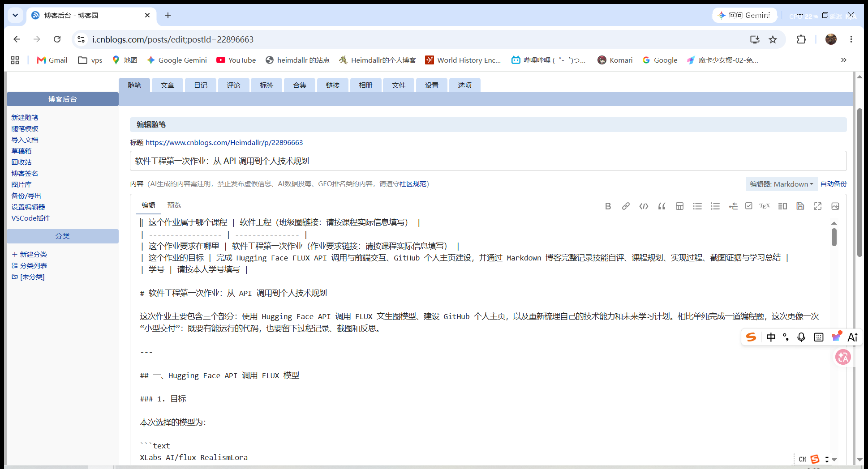This screenshot has height=469, width=868.
Task: Insert an unordered bullet list
Action: (697, 206)
